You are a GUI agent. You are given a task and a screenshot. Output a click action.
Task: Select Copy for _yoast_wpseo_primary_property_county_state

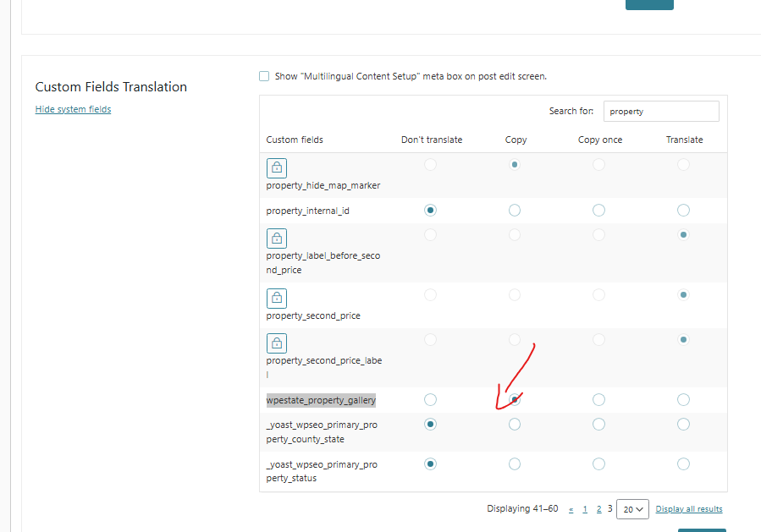pyautogui.click(x=515, y=425)
